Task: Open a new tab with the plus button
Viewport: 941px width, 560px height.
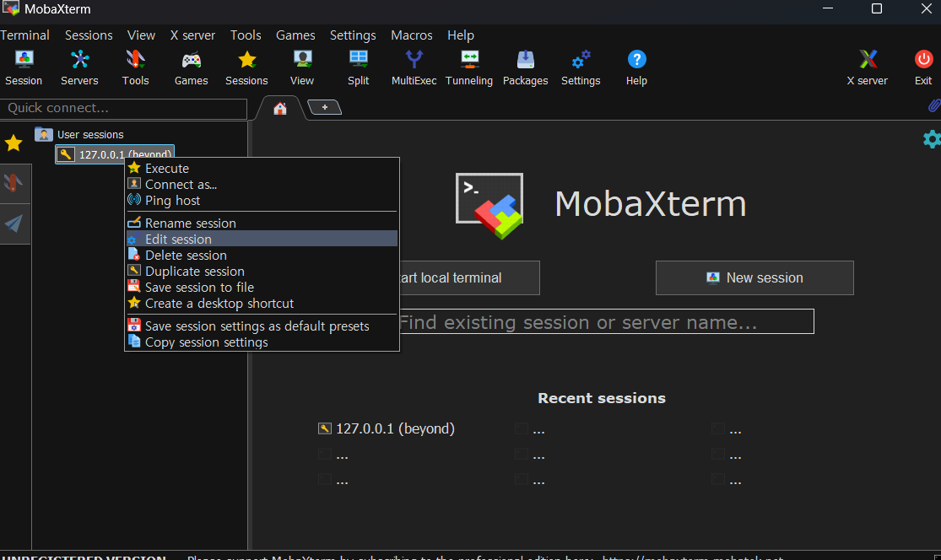Action: pyautogui.click(x=325, y=107)
